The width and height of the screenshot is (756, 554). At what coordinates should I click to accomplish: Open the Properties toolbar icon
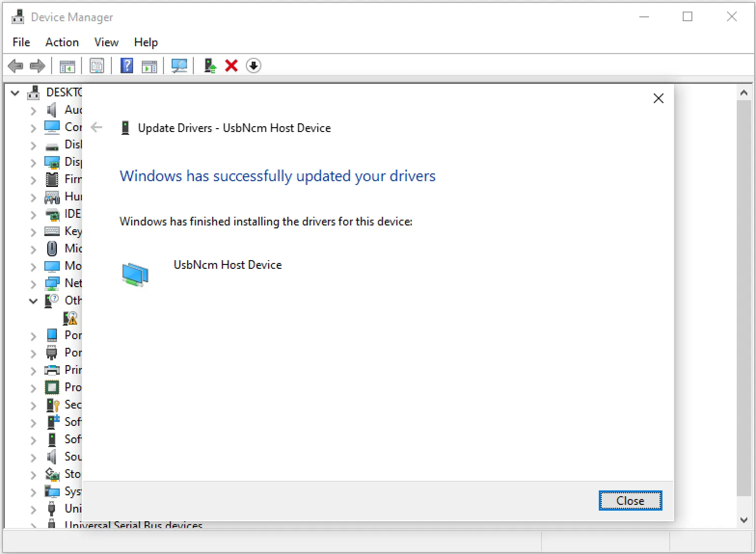[x=97, y=66]
